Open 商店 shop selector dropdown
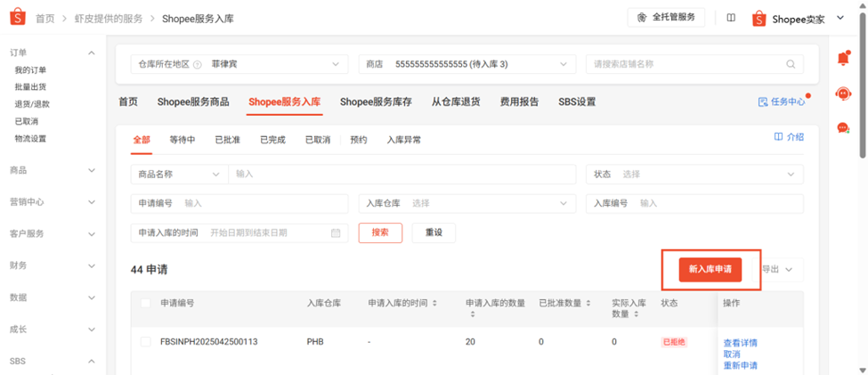The image size is (868, 375). pyautogui.click(x=466, y=64)
